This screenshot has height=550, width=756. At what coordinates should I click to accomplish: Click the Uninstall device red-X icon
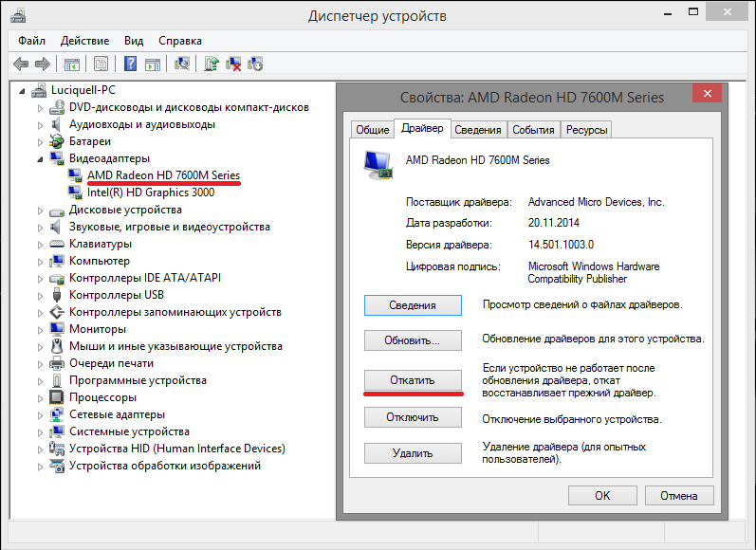[234, 64]
